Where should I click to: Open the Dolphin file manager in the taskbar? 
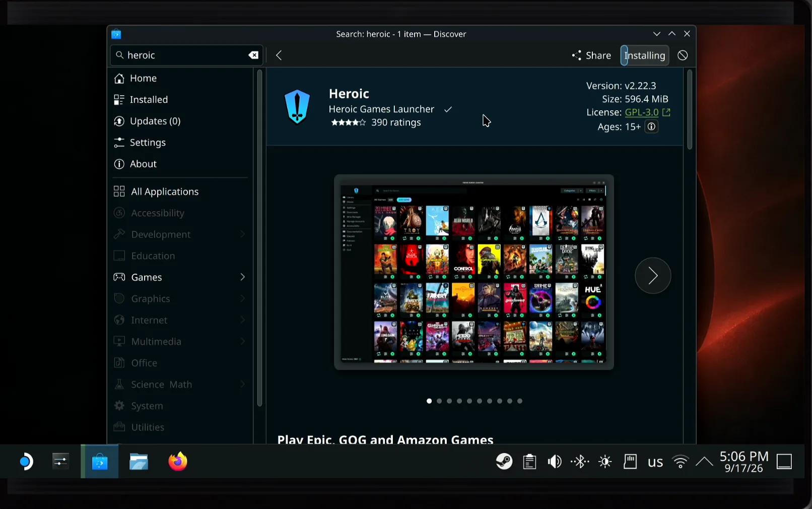(x=139, y=462)
